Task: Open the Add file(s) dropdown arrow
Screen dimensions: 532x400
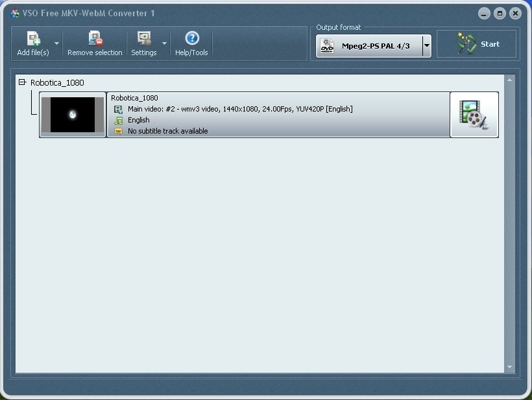Action: tap(56, 43)
